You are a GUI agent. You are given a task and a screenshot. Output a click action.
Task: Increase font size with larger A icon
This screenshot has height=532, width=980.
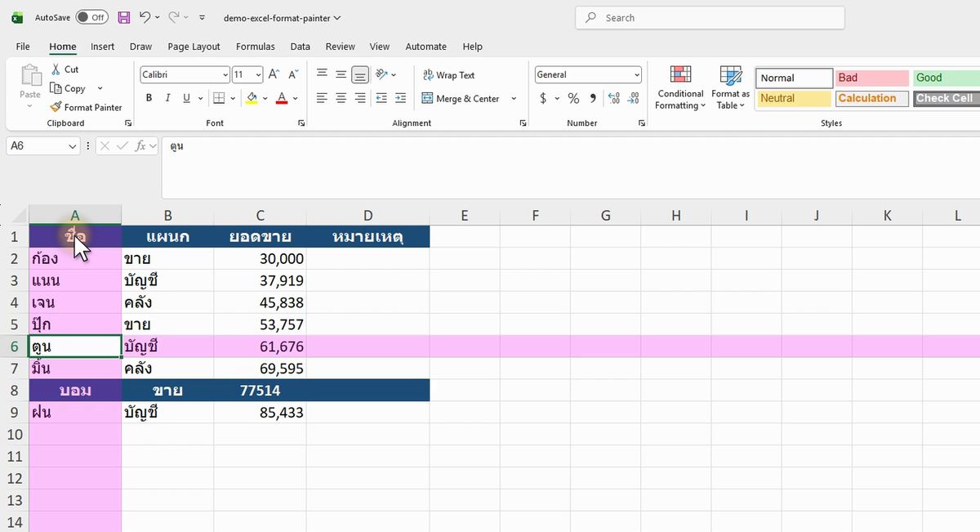pos(274,74)
